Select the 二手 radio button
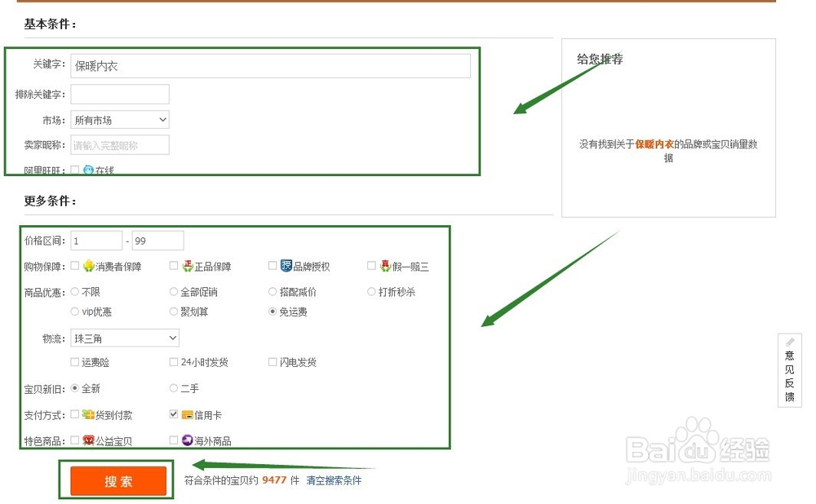Viewport: 816px width, 504px height. click(x=172, y=389)
